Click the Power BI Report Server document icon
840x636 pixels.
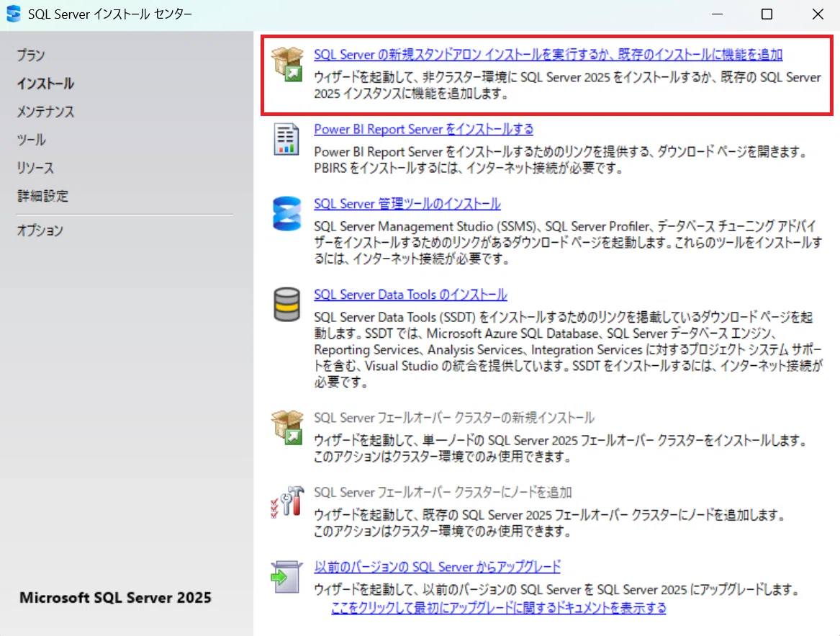click(286, 139)
